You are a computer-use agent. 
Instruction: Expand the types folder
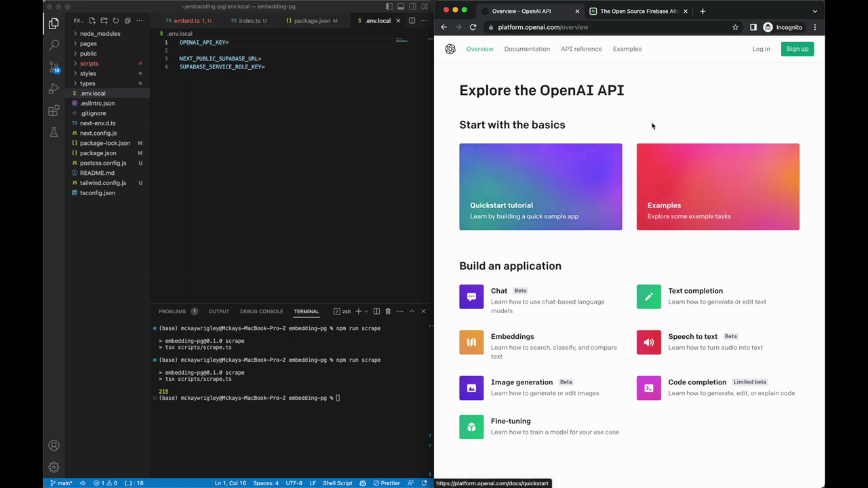(x=87, y=83)
